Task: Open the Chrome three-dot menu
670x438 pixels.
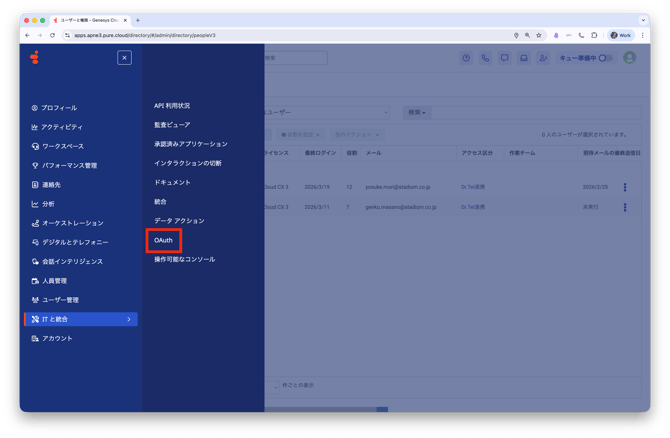Action: 643,35
